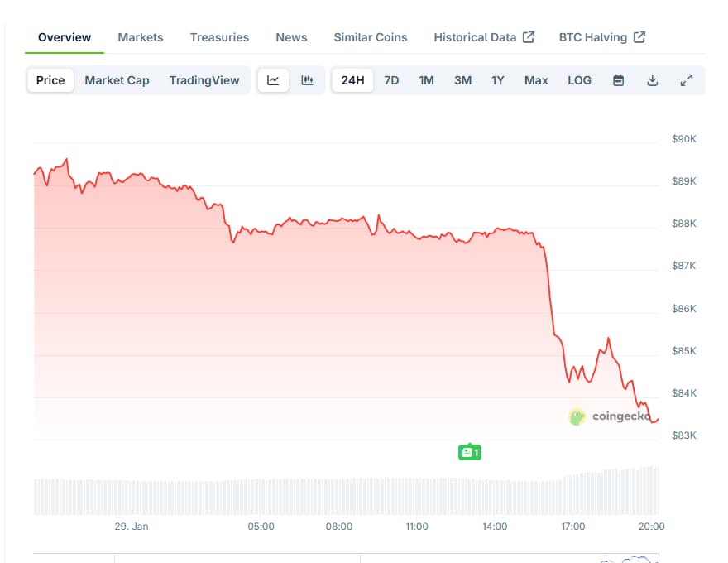Switch chart to Market Cap
Image resolution: width=728 pixels, height=563 pixels.
[x=117, y=80]
